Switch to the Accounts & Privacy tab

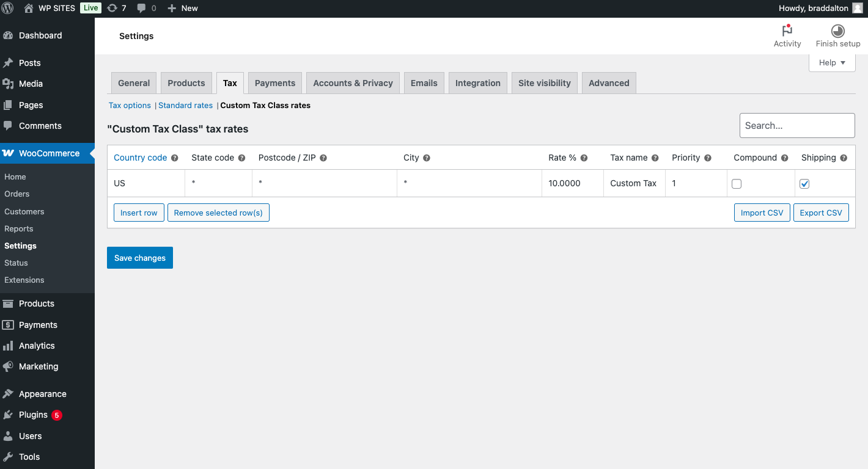coord(353,83)
